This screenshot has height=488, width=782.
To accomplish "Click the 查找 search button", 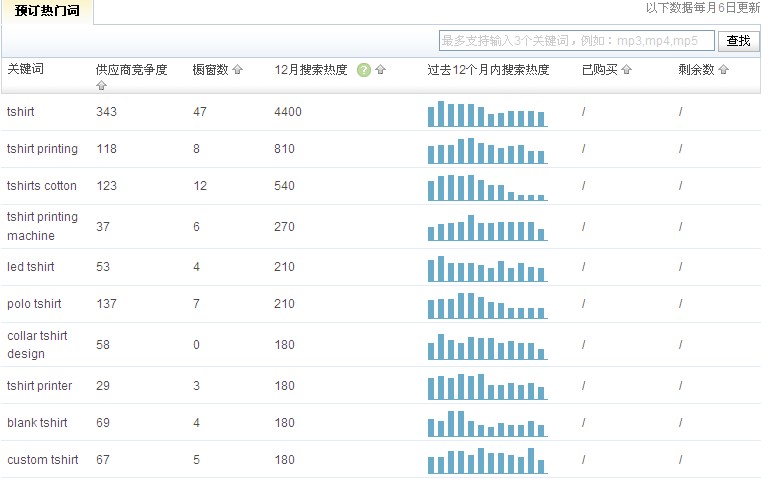I will coord(739,40).
